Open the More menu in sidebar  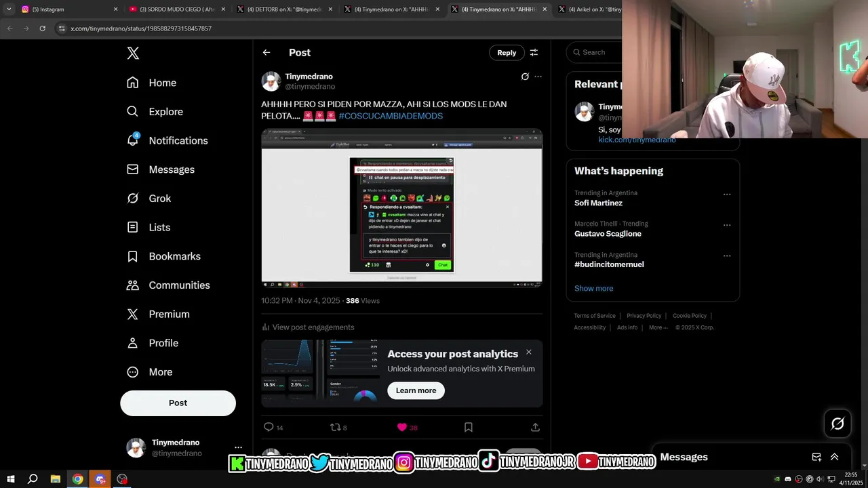[x=149, y=372]
